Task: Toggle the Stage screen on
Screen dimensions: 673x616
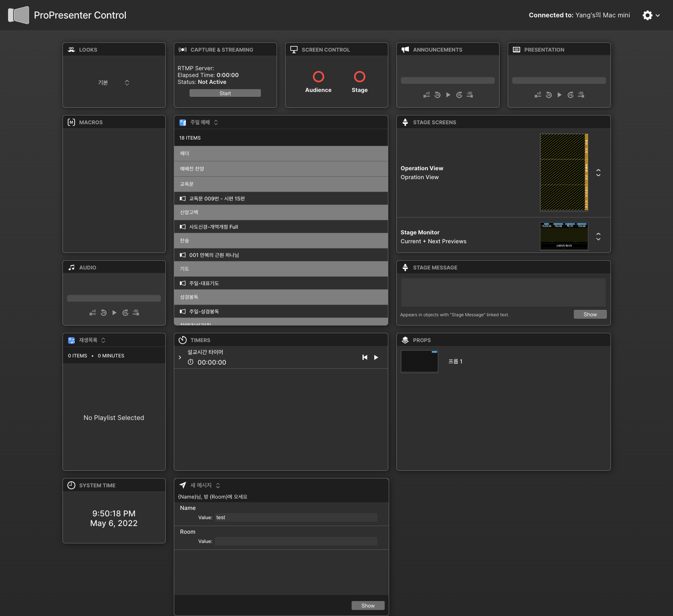Action: 360,77
